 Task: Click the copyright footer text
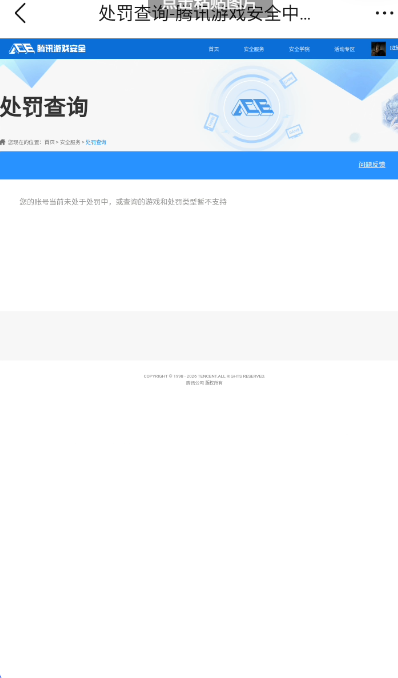[204, 376]
